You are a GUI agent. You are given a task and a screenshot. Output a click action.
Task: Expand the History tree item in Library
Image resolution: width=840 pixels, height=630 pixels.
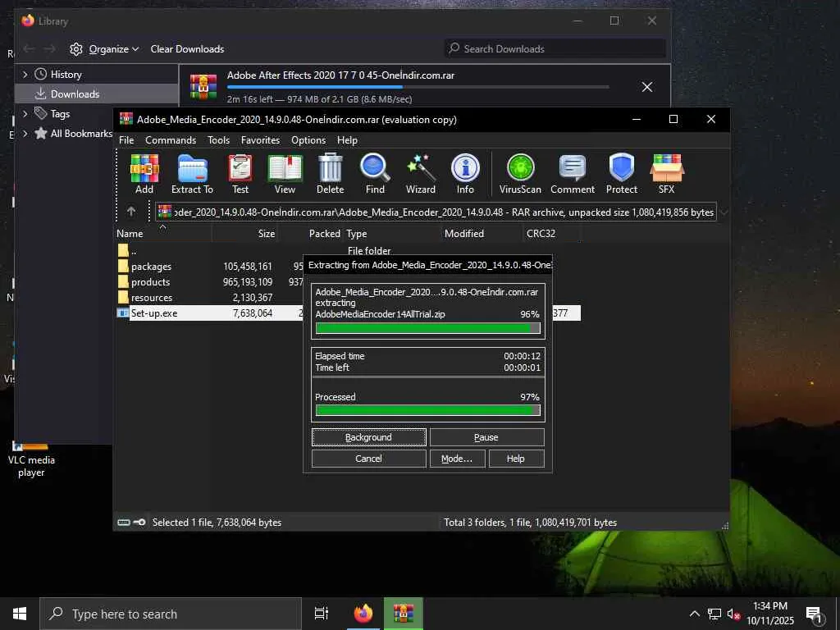(25, 75)
